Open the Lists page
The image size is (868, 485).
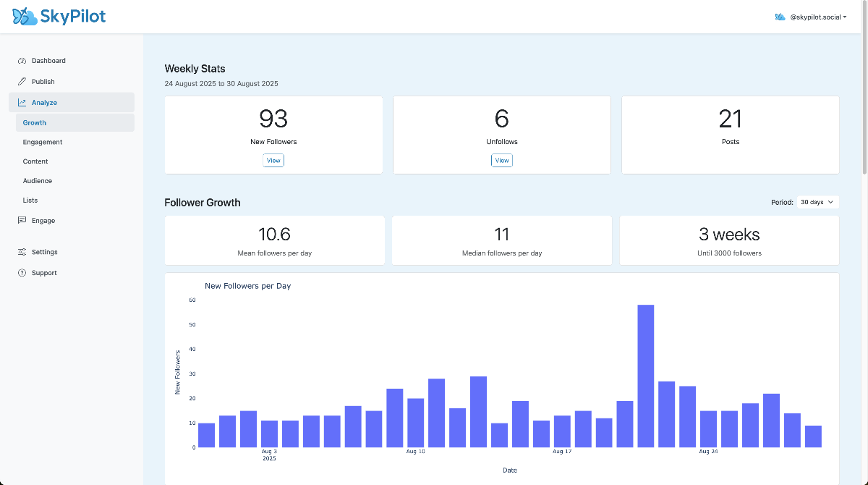[30, 201]
